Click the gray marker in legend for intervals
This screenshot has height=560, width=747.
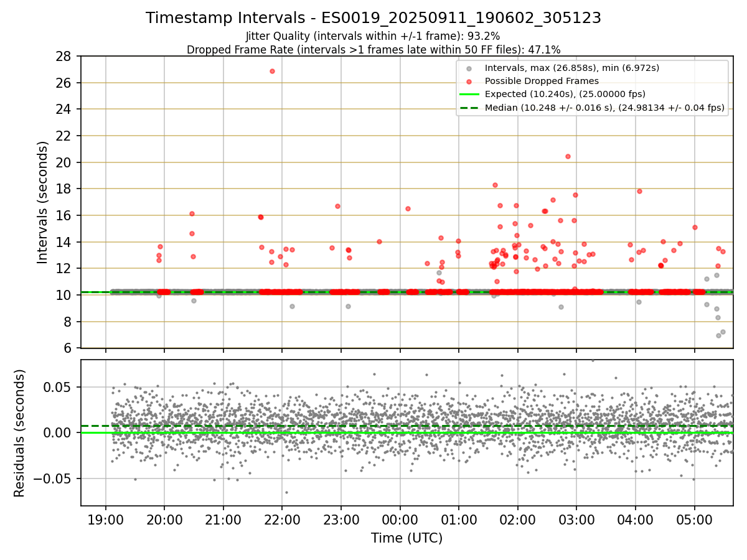pos(469,68)
